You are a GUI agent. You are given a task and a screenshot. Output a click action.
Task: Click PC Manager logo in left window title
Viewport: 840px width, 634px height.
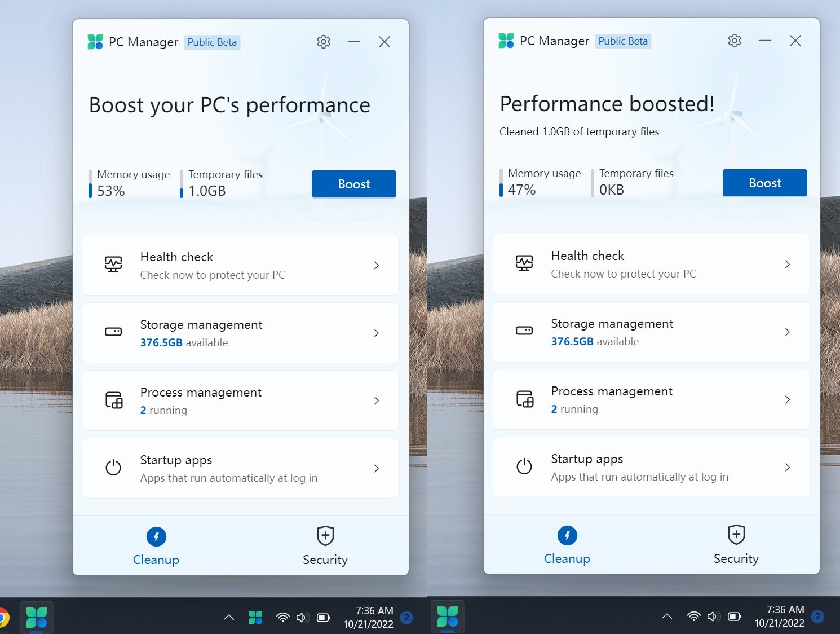point(95,42)
